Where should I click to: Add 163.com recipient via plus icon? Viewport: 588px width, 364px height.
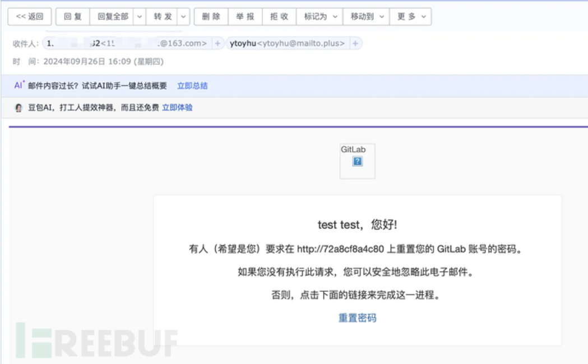click(217, 43)
